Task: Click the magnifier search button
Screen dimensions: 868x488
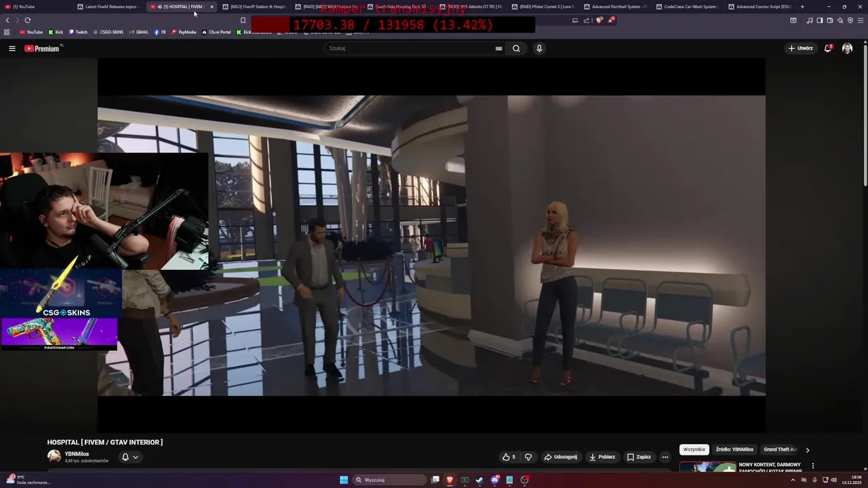Action: (x=516, y=48)
